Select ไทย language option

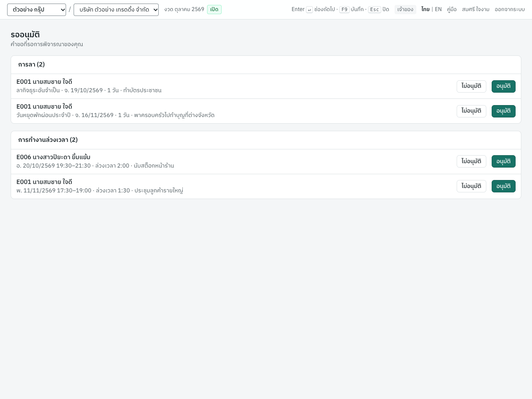(x=425, y=9)
